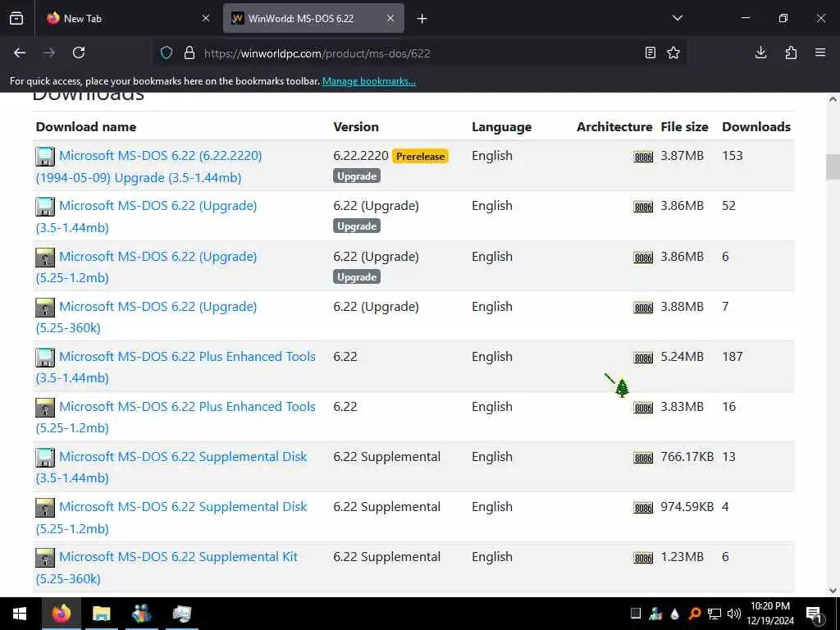
Task: Bookmark this page with the star icon
Action: tap(673, 52)
